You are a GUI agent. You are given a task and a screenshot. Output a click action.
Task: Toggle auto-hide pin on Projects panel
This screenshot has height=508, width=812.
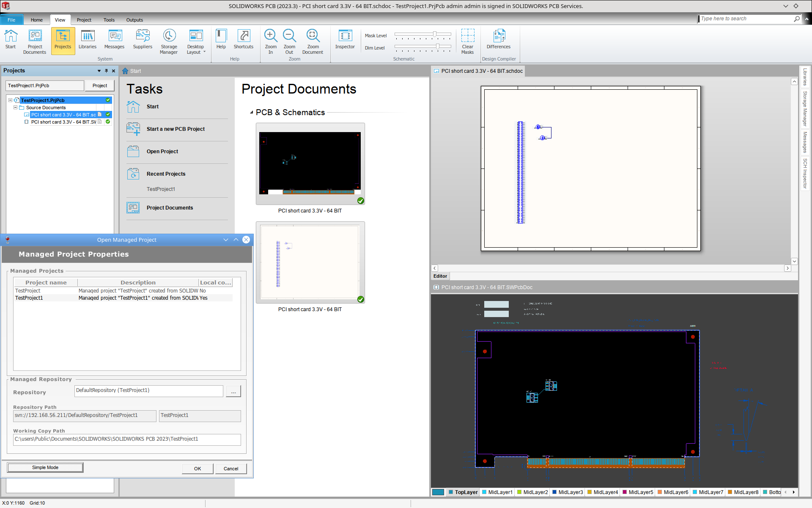point(106,71)
